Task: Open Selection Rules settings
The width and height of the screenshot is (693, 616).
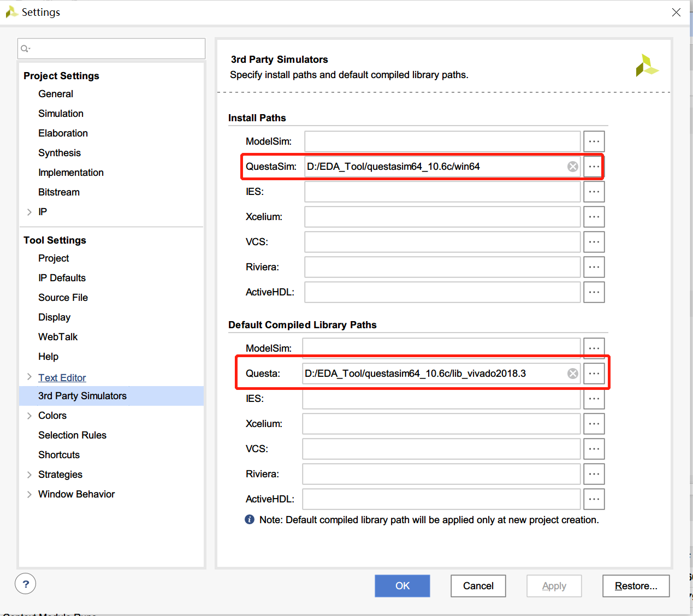Action: pos(72,435)
